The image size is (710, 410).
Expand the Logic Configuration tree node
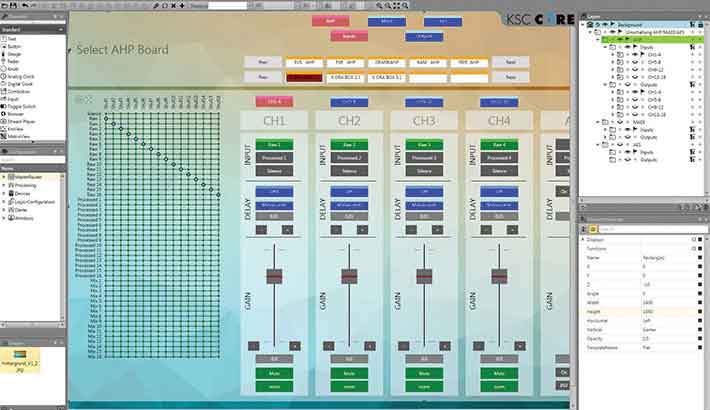[4, 201]
